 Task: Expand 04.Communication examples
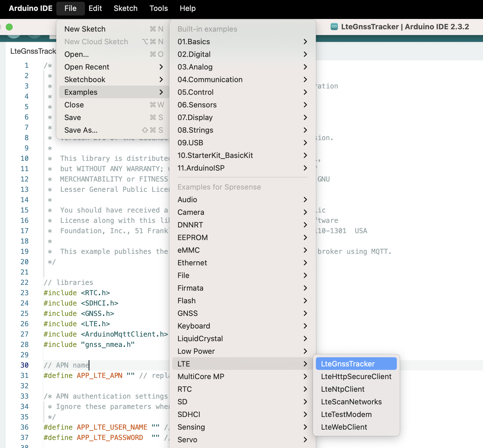point(243,80)
